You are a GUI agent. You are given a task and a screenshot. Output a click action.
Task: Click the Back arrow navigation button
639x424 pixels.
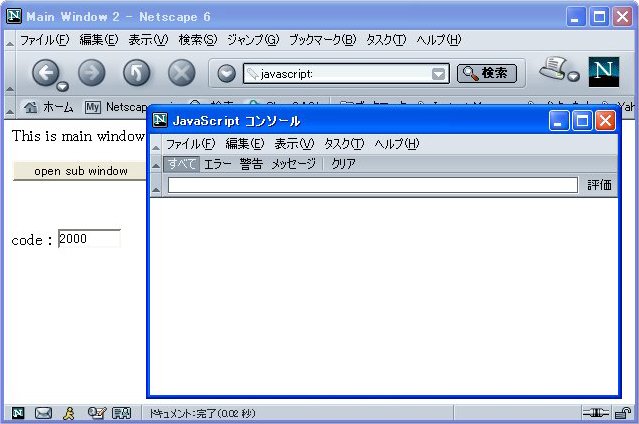46,73
